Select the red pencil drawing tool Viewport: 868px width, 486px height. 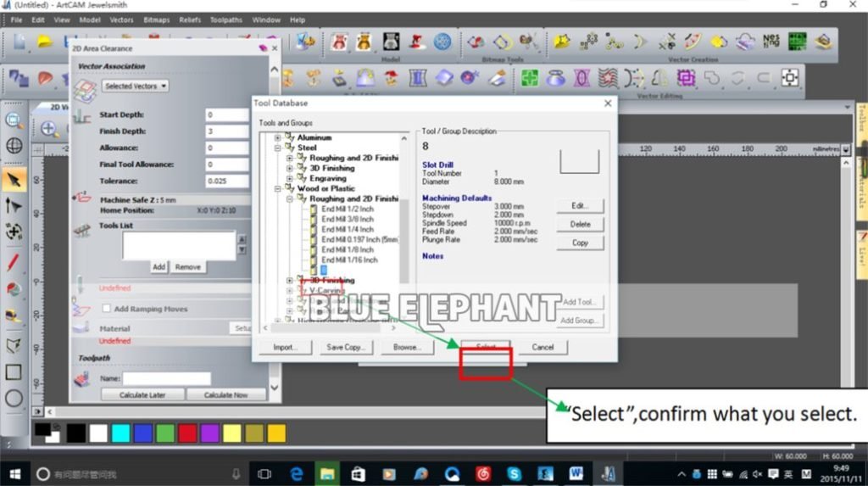click(x=14, y=261)
